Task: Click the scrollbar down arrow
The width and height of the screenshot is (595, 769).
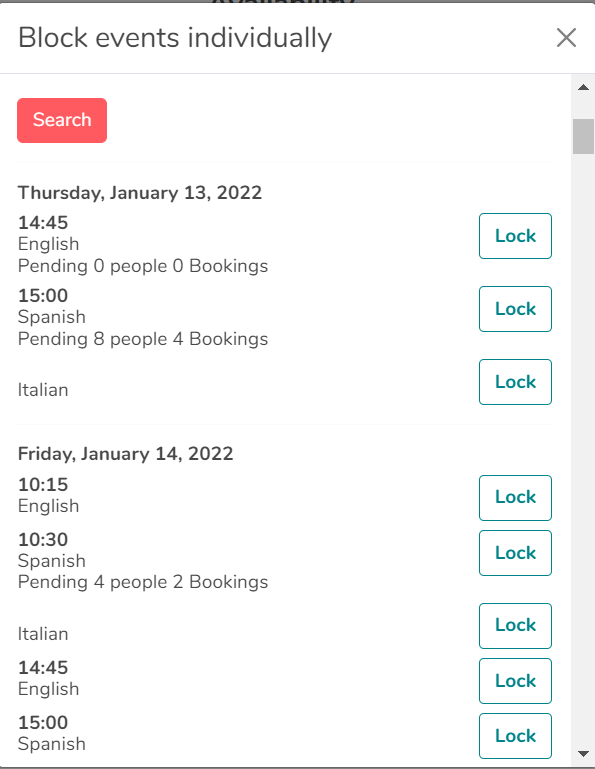Action: pos(583,753)
